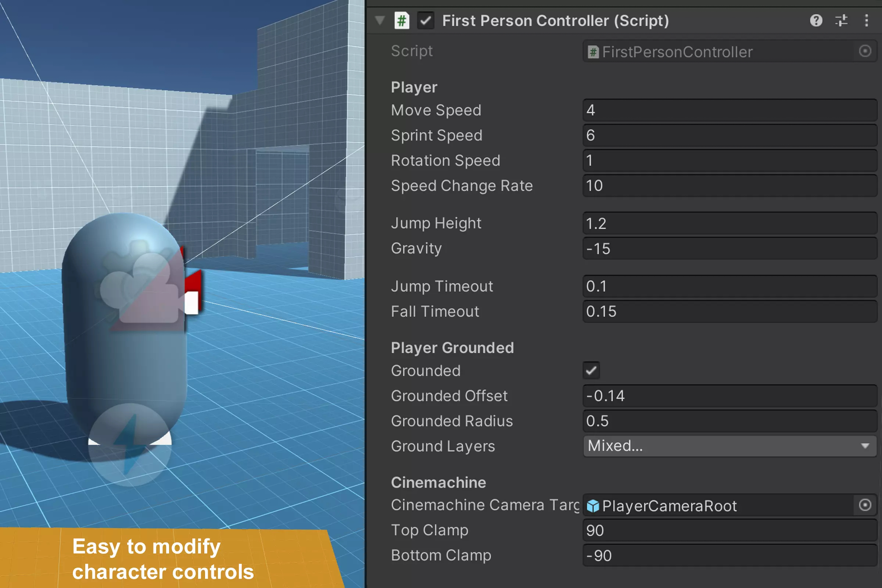This screenshot has width=882, height=588.
Task: Click the green script hash icon
Action: point(402,20)
